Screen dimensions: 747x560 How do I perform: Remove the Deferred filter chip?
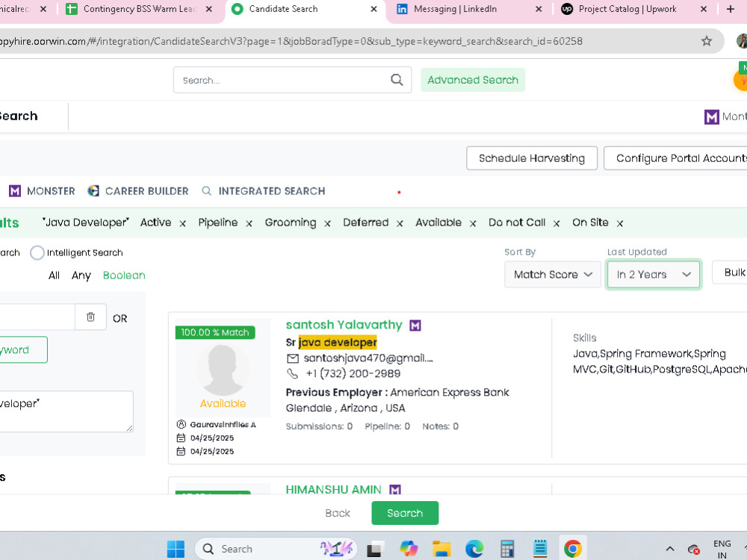point(400,223)
